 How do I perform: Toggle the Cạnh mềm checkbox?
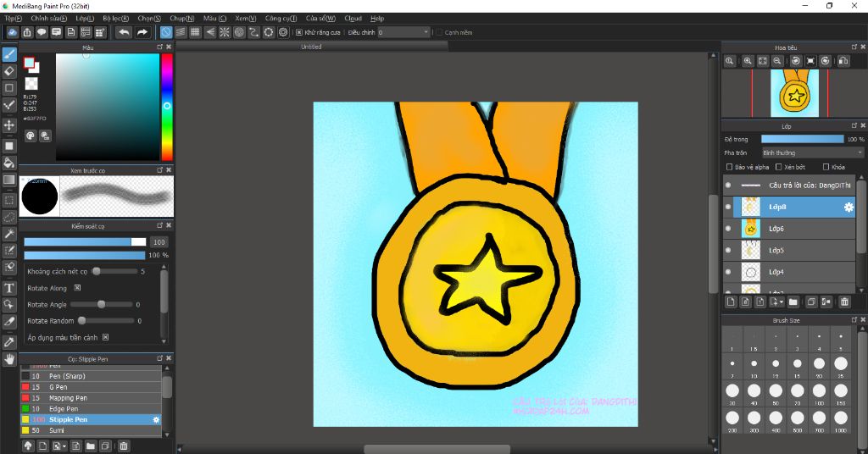pyautogui.click(x=439, y=33)
